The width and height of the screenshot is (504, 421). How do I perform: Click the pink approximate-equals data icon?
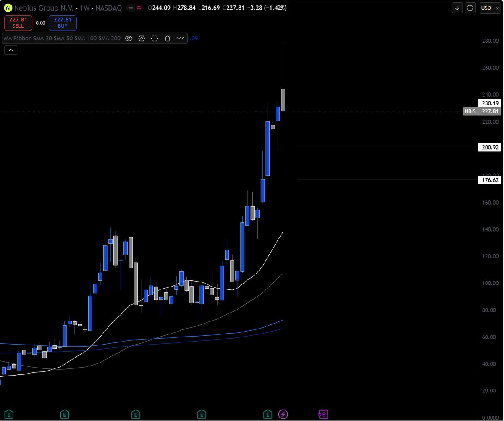click(139, 8)
